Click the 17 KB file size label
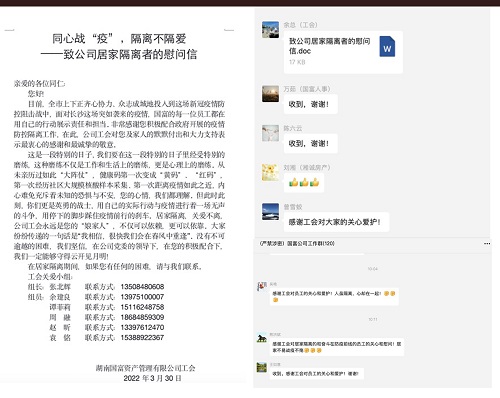This screenshot has width=500, height=398. [297, 62]
